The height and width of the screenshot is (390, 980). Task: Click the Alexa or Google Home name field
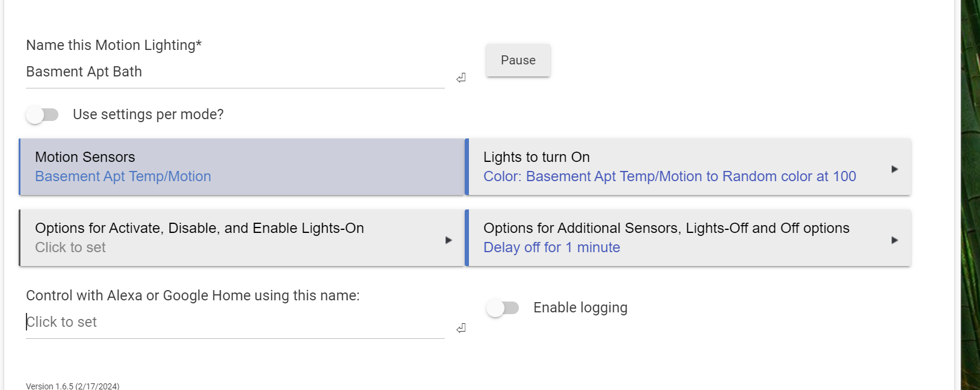pyautogui.click(x=235, y=323)
